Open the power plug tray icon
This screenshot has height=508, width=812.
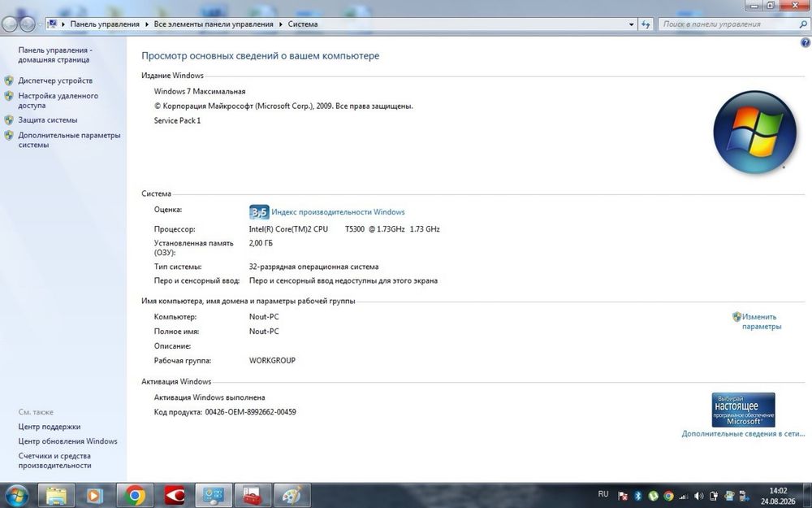click(x=714, y=496)
